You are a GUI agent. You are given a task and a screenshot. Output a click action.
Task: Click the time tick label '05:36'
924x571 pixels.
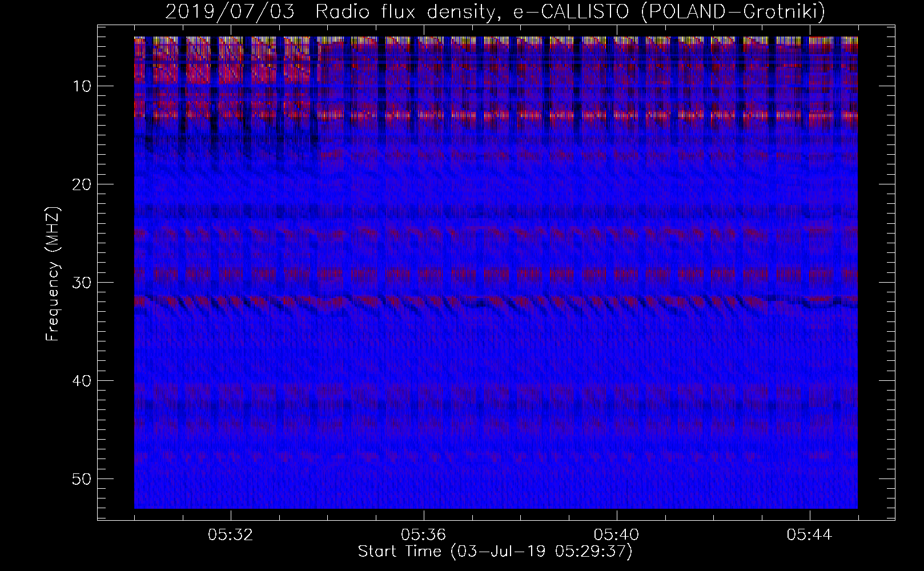click(x=424, y=535)
